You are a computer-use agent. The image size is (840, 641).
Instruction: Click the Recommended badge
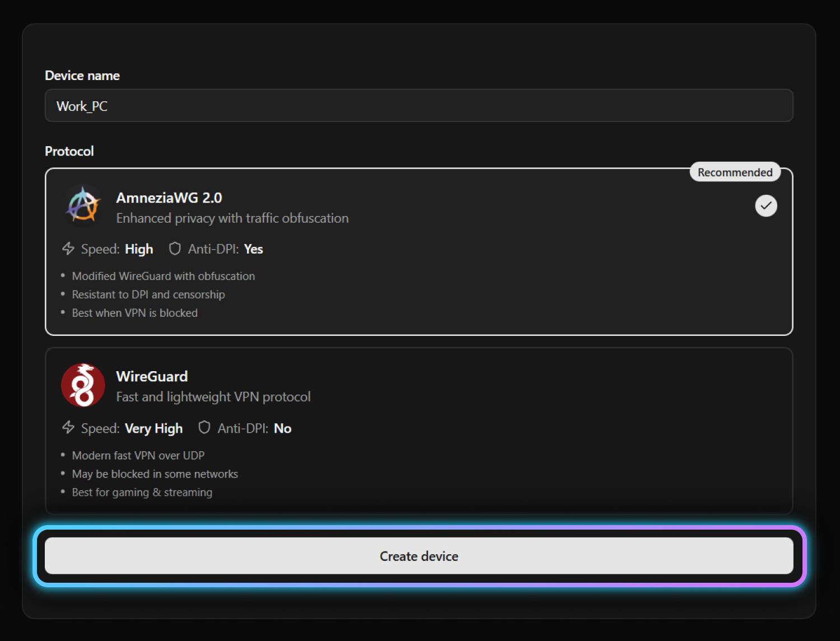click(x=735, y=172)
